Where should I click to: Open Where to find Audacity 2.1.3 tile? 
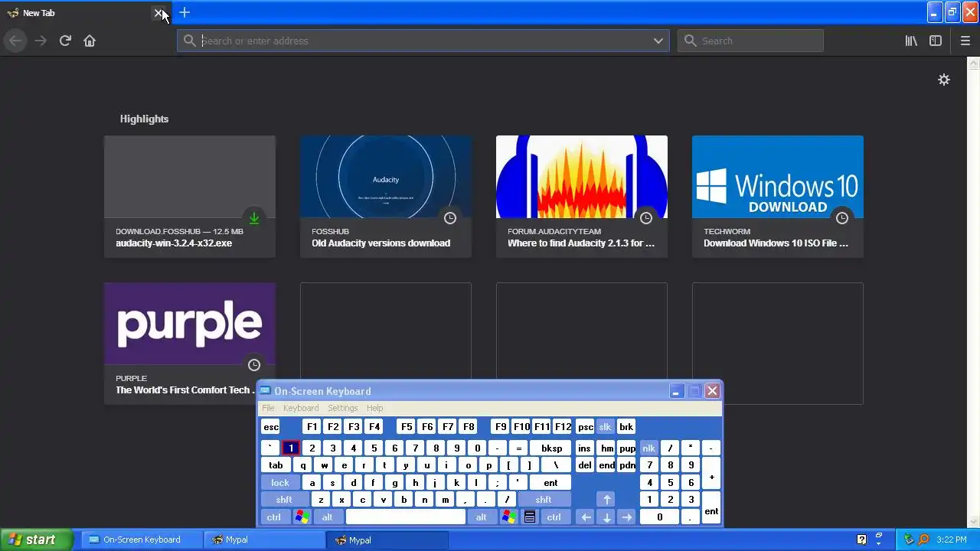point(582,197)
